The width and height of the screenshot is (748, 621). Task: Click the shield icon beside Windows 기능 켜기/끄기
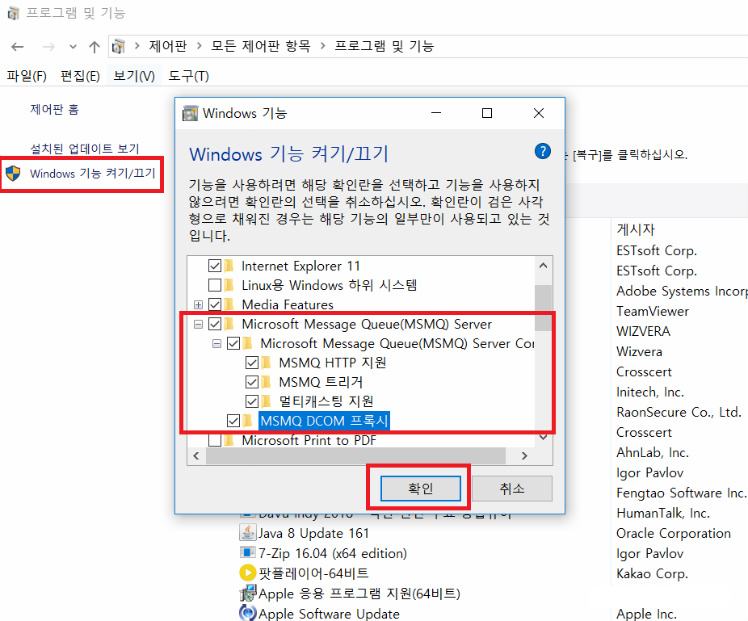point(13,173)
